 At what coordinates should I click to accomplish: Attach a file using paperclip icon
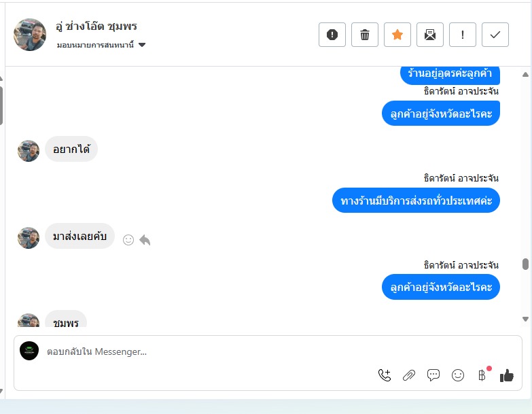pyautogui.click(x=409, y=375)
